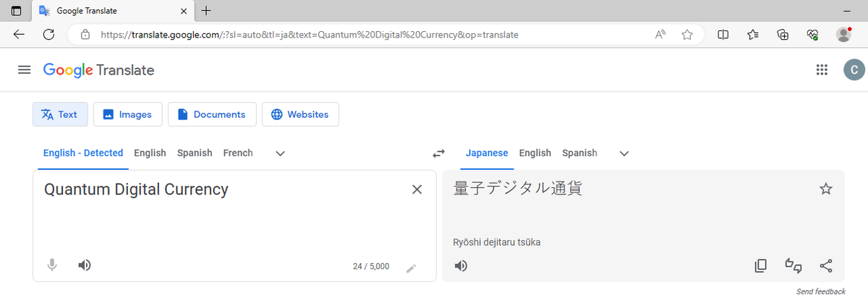Copy the translation to clipboard

click(x=760, y=265)
